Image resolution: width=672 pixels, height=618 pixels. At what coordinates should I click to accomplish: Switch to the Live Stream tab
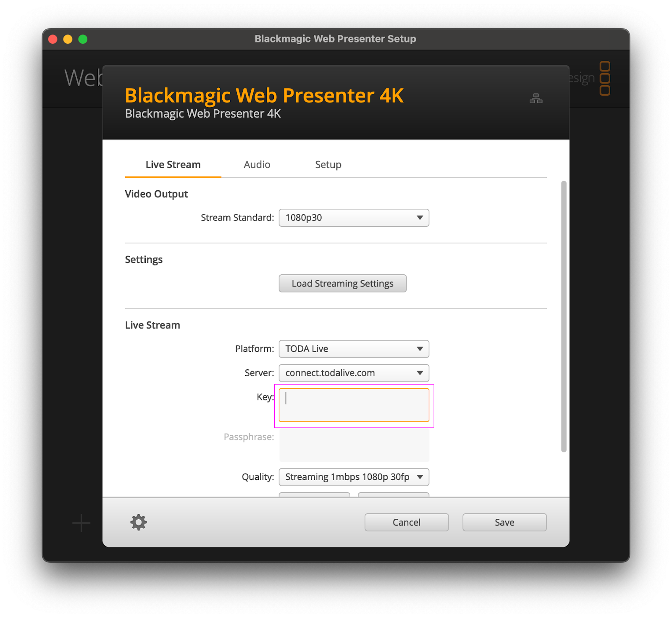(x=173, y=165)
